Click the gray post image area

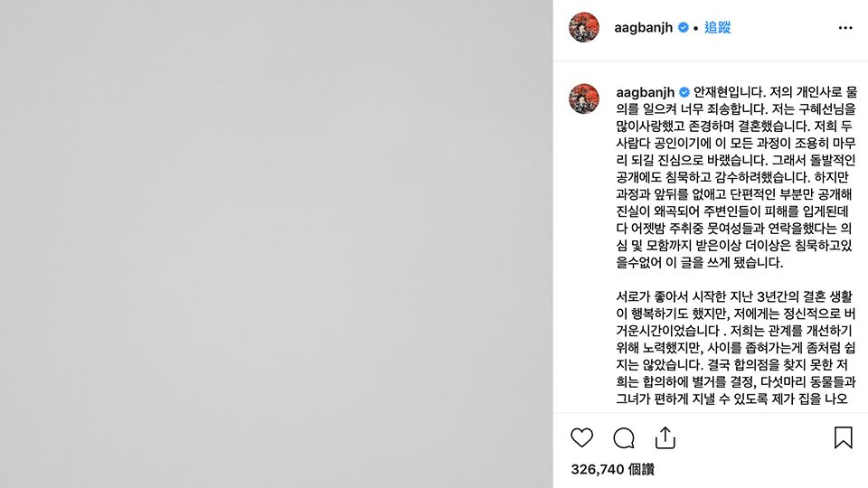pyautogui.click(x=277, y=244)
